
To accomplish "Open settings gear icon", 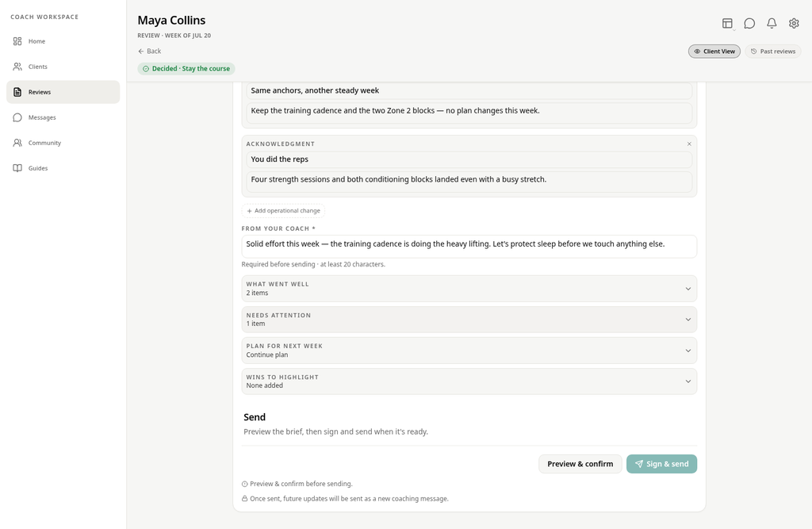I will click(794, 23).
